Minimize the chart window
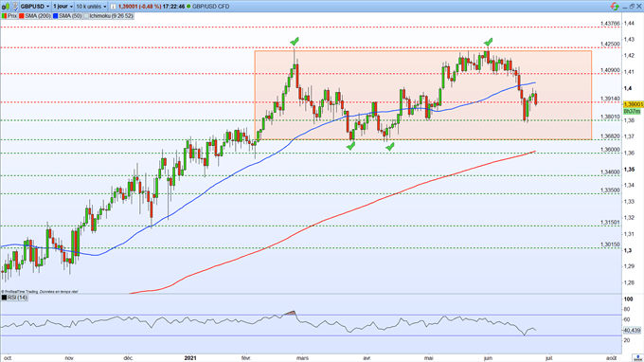Image resolution: width=644 pixels, height=362 pixels. [625, 7]
